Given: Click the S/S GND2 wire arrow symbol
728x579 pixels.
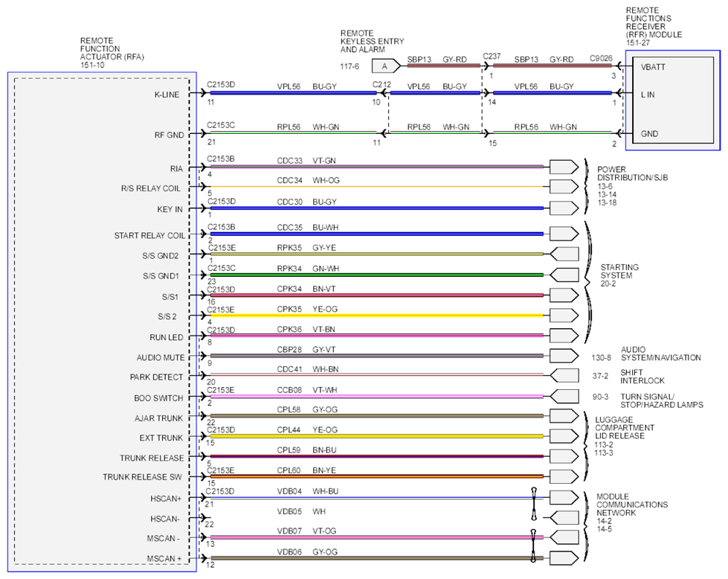Looking at the screenshot, I should pyautogui.click(x=564, y=255).
